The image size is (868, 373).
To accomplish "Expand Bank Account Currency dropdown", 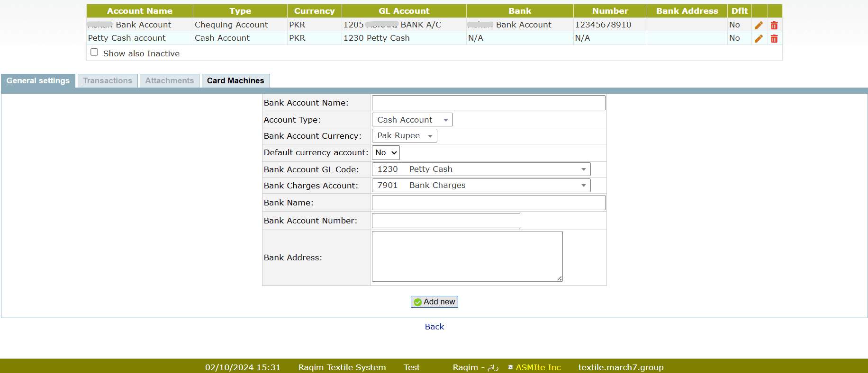I will point(404,136).
